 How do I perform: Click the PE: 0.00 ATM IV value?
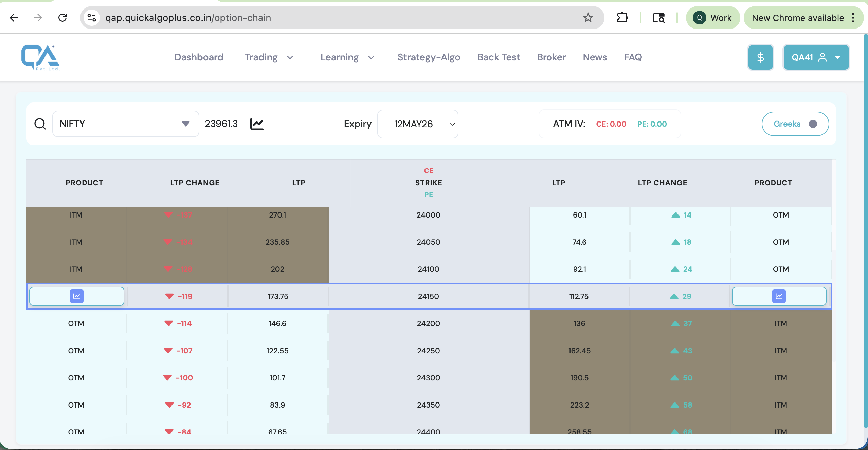coord(652,124)
